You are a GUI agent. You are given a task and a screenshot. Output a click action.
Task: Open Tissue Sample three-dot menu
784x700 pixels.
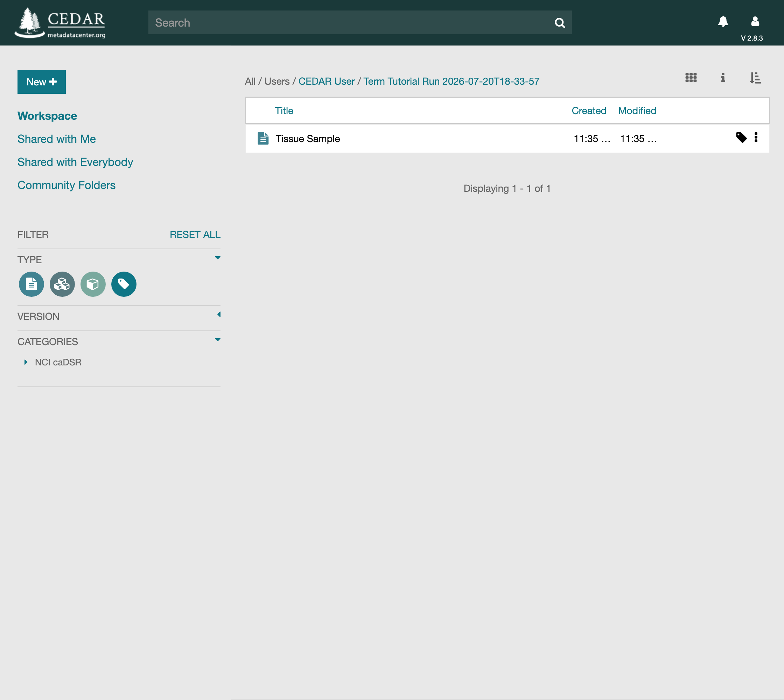click(756, 138)
